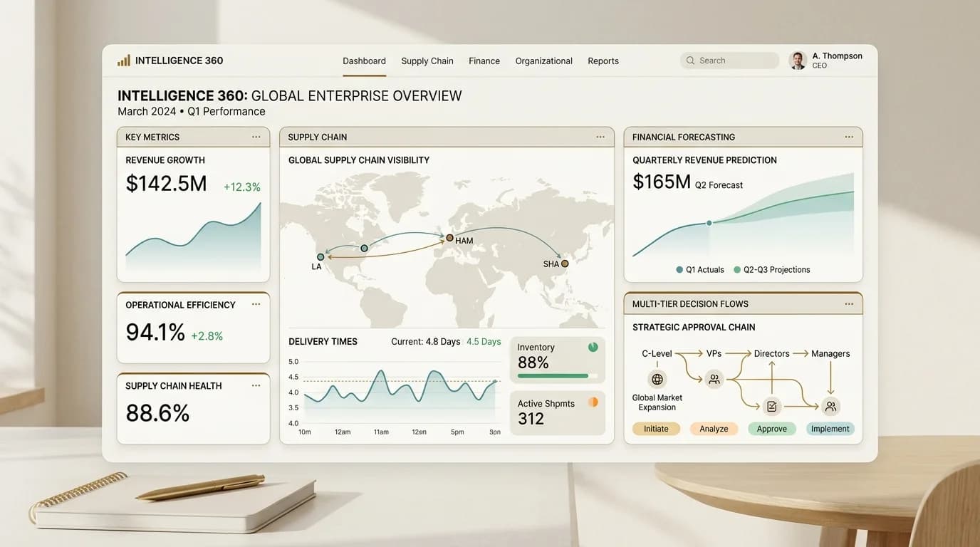This screenshot has height=547, width=980.
Task: Open the Multi-Tier Decision Flows options menu
Action: pos(849,303)
